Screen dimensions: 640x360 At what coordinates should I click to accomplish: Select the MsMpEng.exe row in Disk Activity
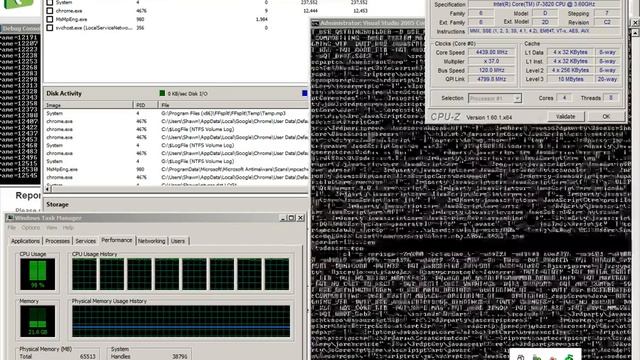tap(176, 169)
